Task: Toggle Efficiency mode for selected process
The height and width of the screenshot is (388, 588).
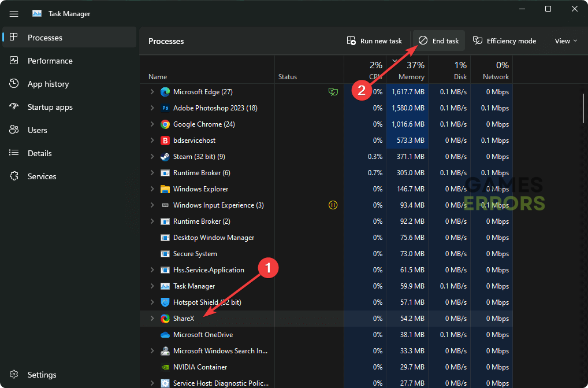Action: [504, 41]
